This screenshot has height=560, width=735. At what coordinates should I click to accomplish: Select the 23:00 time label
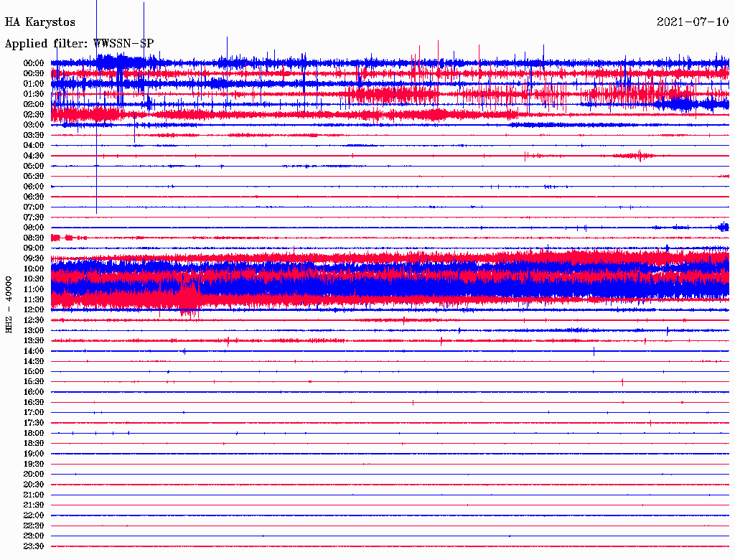coord(34,536)
